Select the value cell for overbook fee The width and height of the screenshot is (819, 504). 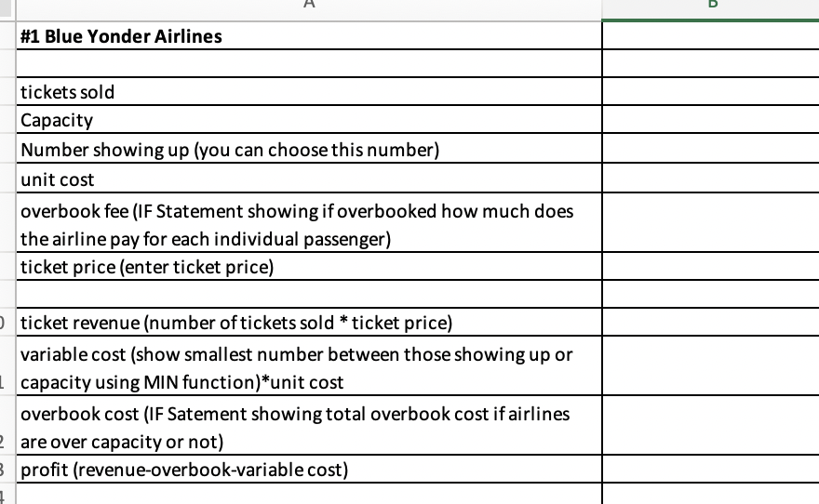point(711,223)
